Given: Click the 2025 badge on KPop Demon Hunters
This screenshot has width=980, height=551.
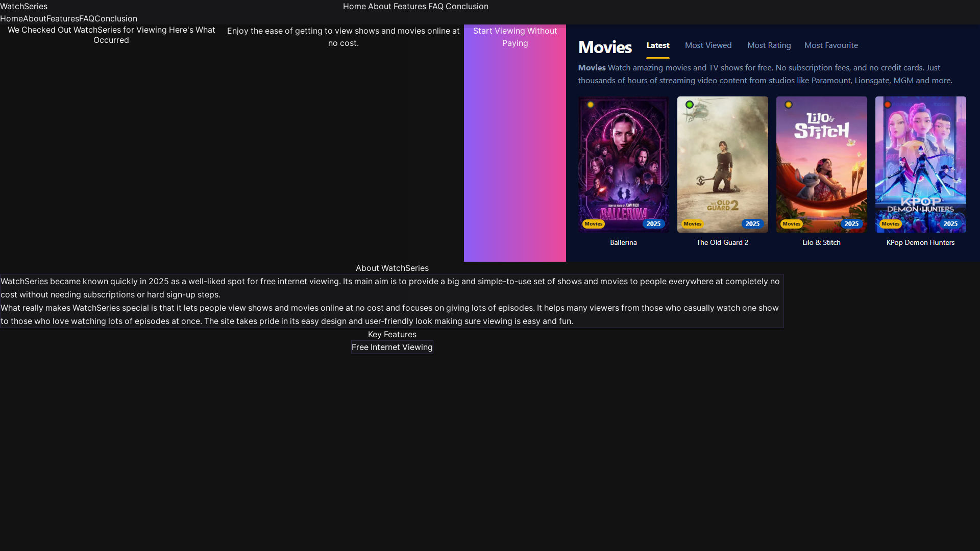Looking at the screenshot, I should pos(950,224).
